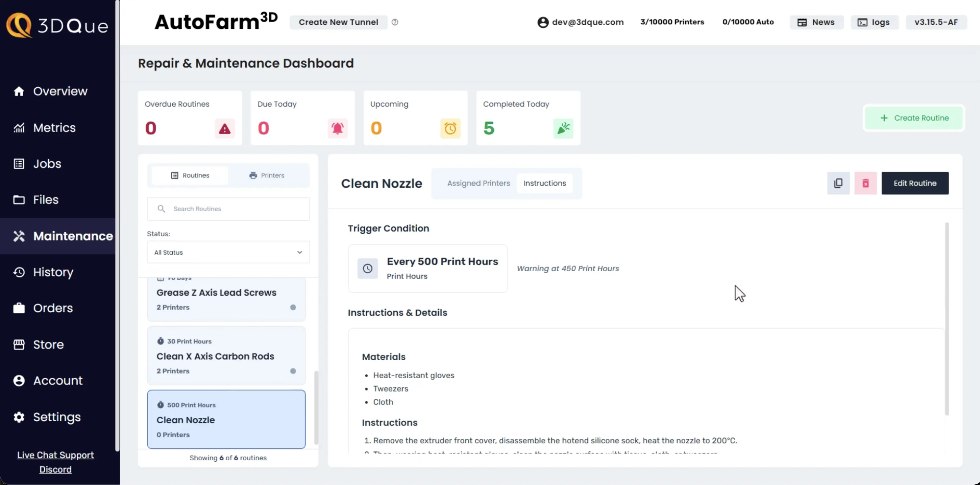Click the Jobs list icon
This screenshot has height=485, width=980.
coord(19,164)
